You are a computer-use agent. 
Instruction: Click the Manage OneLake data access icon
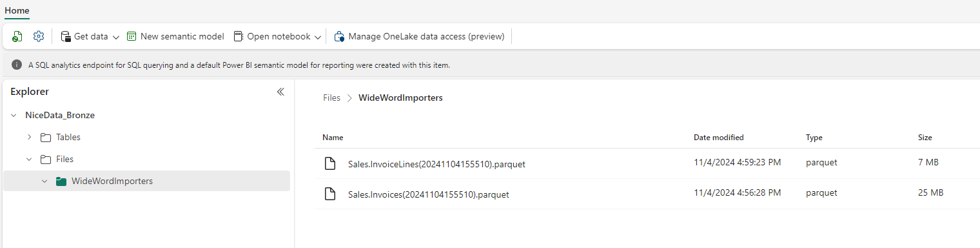pyautogui.click(x=339, y=37)
